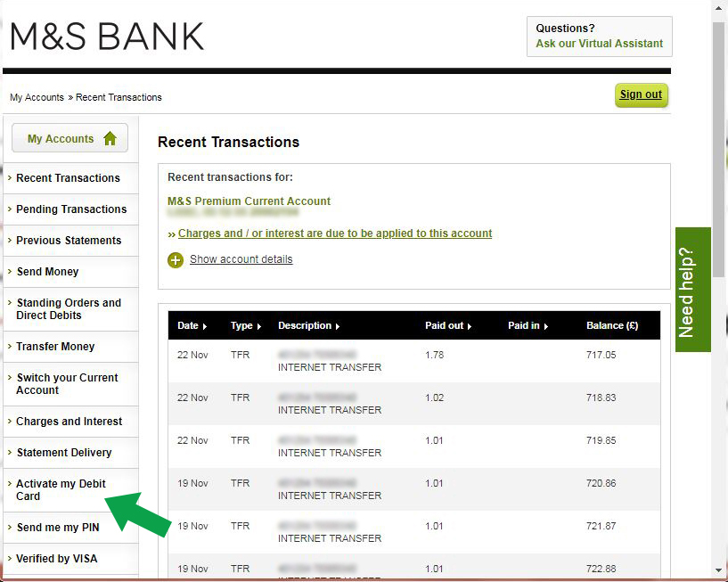Open Switch your Current Account
The image size is (728, 582).
67,383
